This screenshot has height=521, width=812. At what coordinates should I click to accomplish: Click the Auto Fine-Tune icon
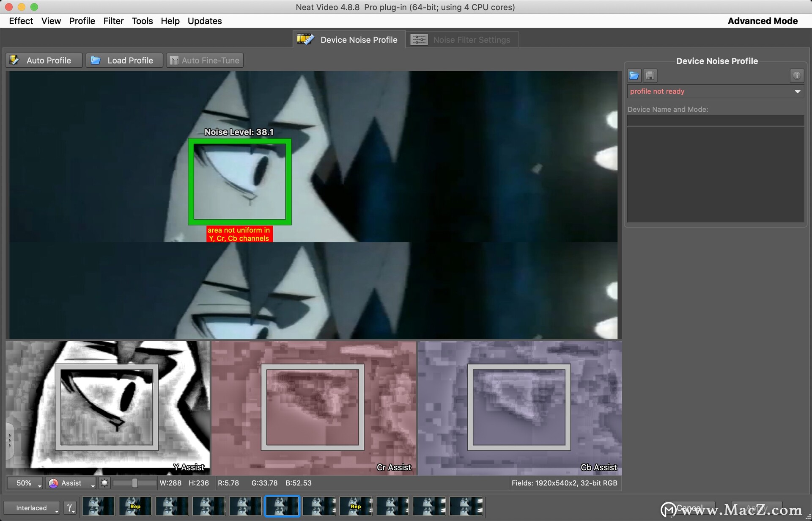pyautogui.click(x=174, y=61)
